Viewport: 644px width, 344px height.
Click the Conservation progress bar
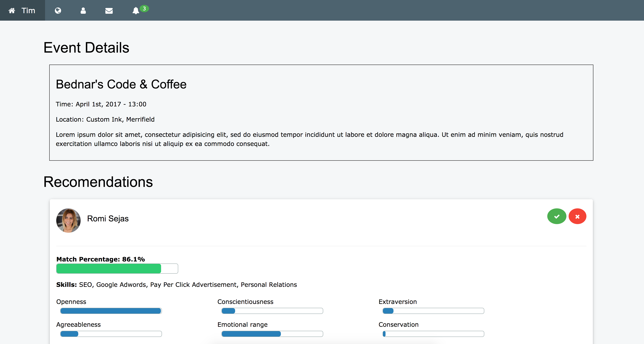[433, 334]
